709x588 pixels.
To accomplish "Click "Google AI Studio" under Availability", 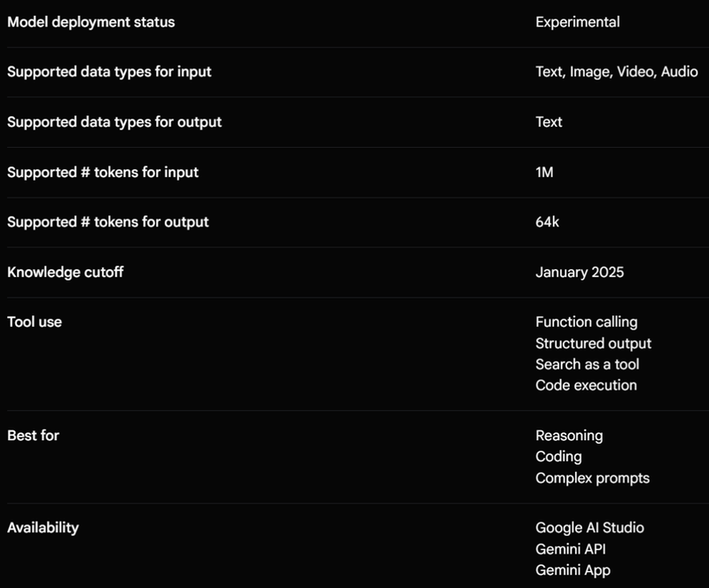I will (x=589, y=528).
